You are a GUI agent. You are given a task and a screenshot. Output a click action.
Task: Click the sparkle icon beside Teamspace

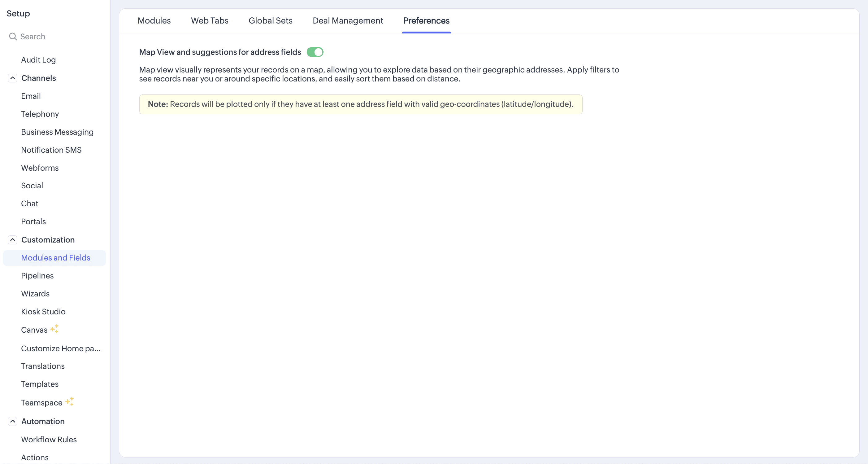point(69,402)
